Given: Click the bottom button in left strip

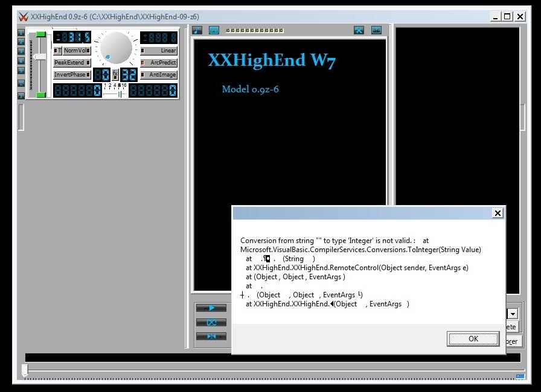Looking at the screenshot, I should (x=21, y=95).
